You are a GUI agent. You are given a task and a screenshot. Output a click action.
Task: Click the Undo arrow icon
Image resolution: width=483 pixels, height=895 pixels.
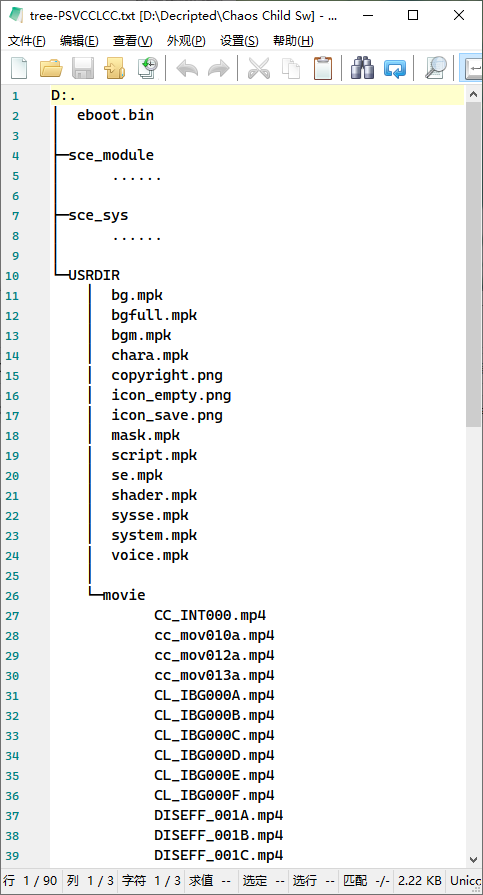(x=187, y=68)
